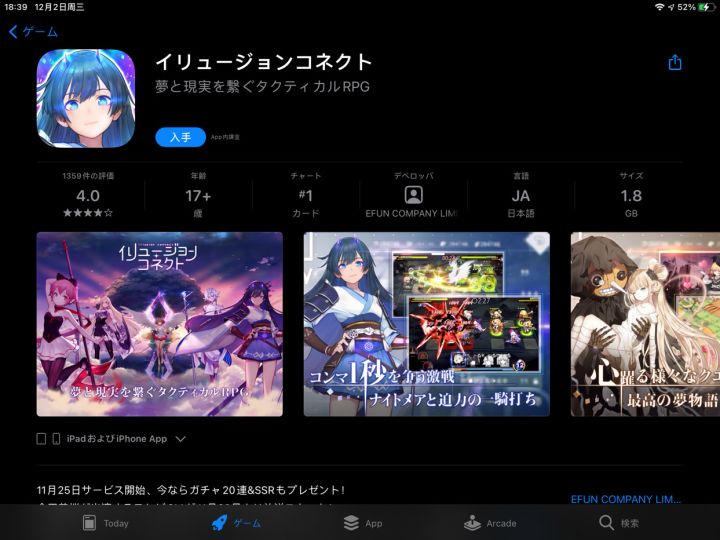Open the EFUN COMPANY LIM... developer link
Image resolution: width=720 pixels, height=540 pixels.
[626, 499]
